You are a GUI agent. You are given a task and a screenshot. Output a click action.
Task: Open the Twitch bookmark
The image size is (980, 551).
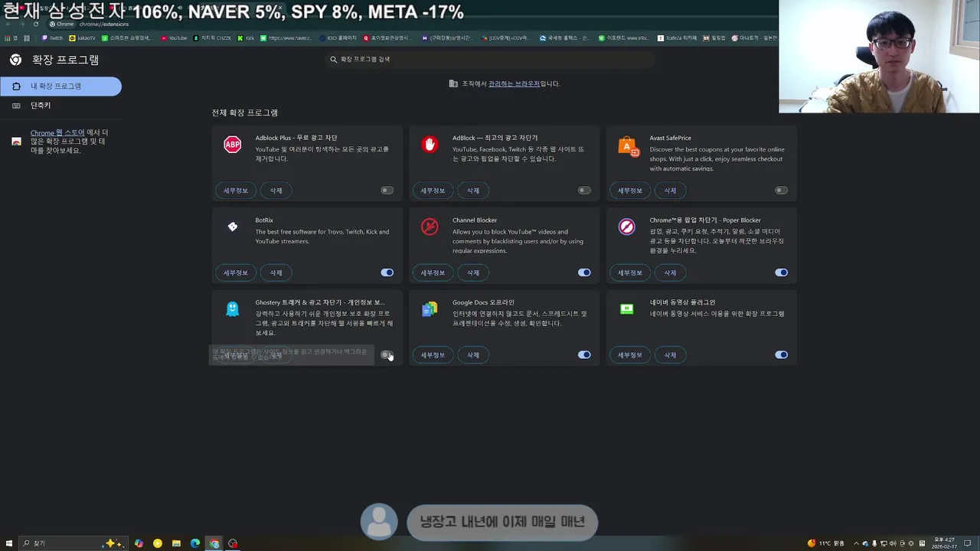pyautogui.click(x=53, y=37)
